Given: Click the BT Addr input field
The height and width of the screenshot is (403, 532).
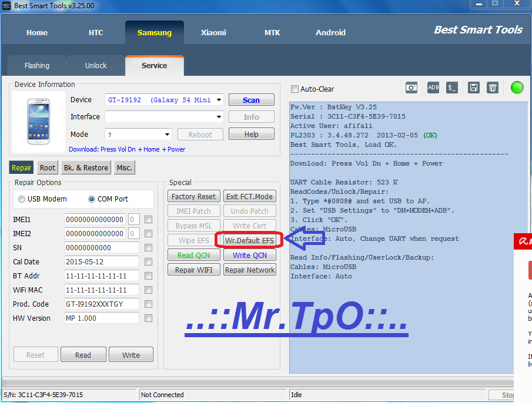Looking at the screenshot, I should [102, 276].
